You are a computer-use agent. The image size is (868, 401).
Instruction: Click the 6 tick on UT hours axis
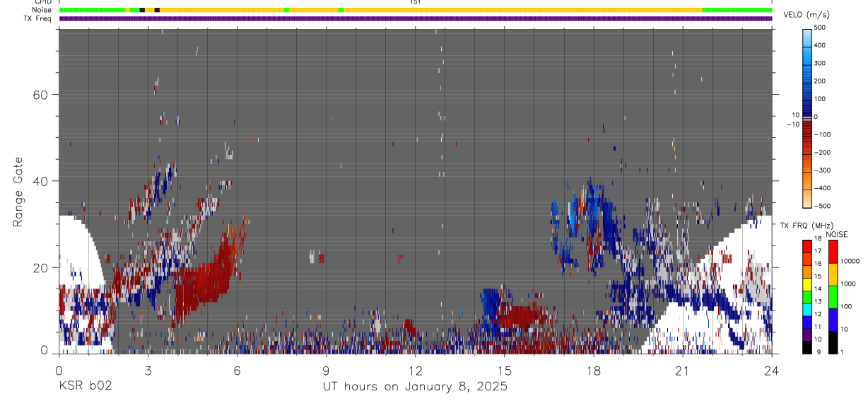[x=237, y=370]
